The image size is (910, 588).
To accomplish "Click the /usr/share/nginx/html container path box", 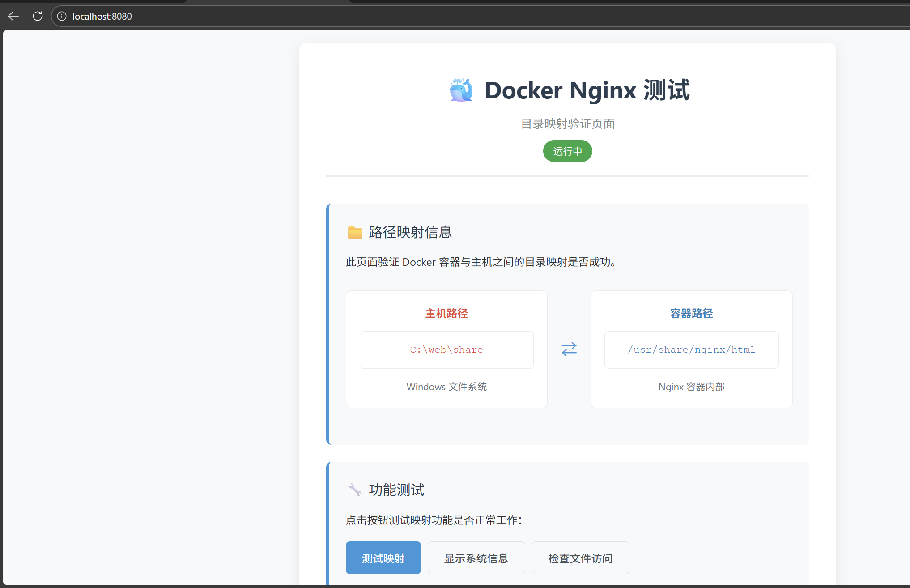I will click(x=691, y=350).
